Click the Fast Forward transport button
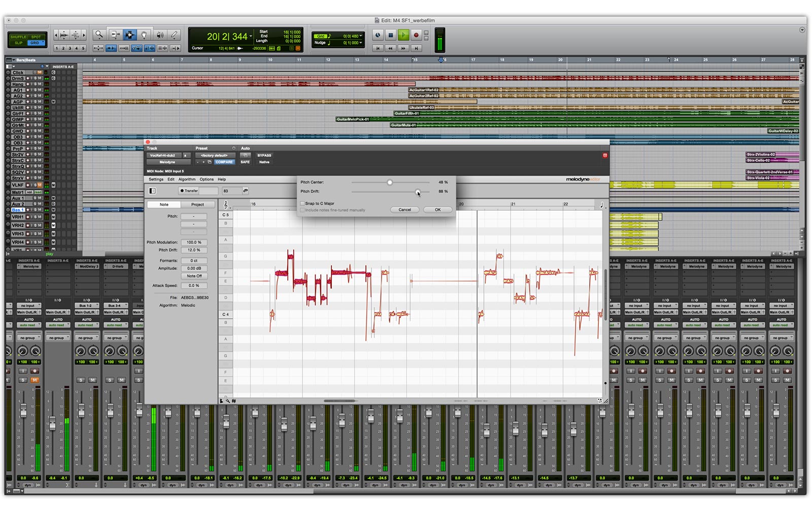 click(403, 48)
